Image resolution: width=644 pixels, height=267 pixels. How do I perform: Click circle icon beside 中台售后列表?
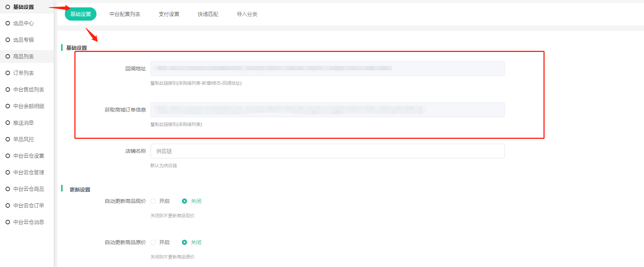8,89
